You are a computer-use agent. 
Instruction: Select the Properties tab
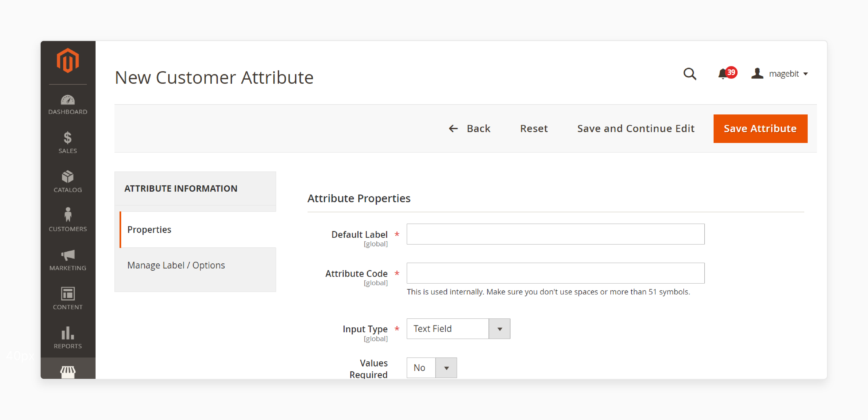pyautogui.click(x=198, y=230)
